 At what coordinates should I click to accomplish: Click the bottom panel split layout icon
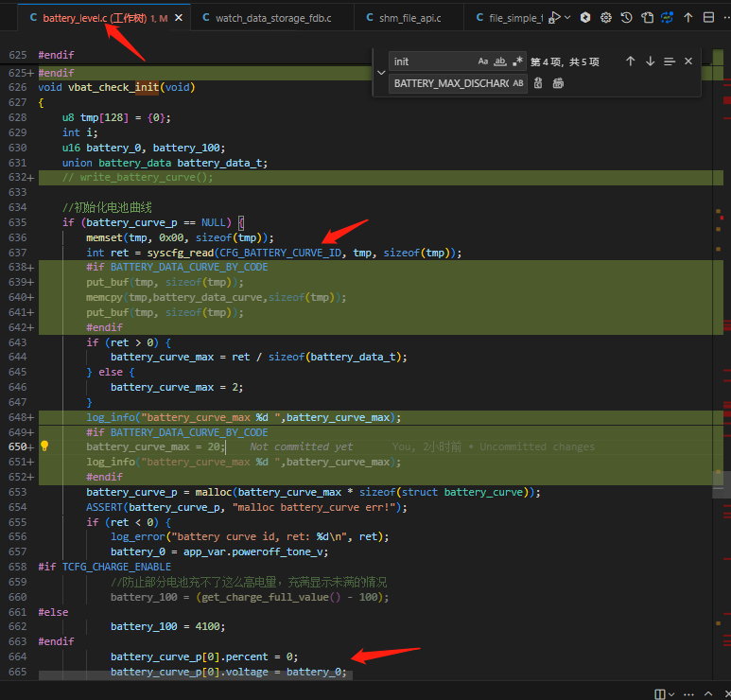[x=660, y=694]
